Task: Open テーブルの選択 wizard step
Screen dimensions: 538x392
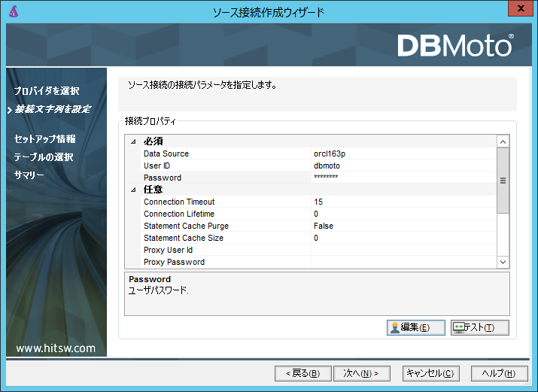Action: [44, 157]
